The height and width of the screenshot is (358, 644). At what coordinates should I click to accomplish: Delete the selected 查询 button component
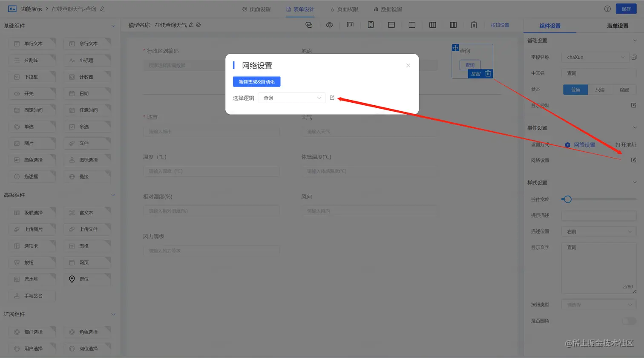[x=488, y=74]
